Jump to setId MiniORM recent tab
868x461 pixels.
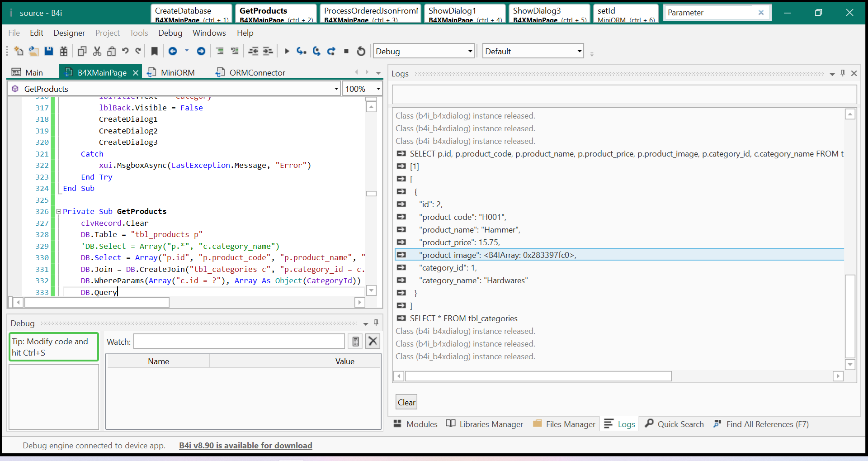click(x=626, y=14)
